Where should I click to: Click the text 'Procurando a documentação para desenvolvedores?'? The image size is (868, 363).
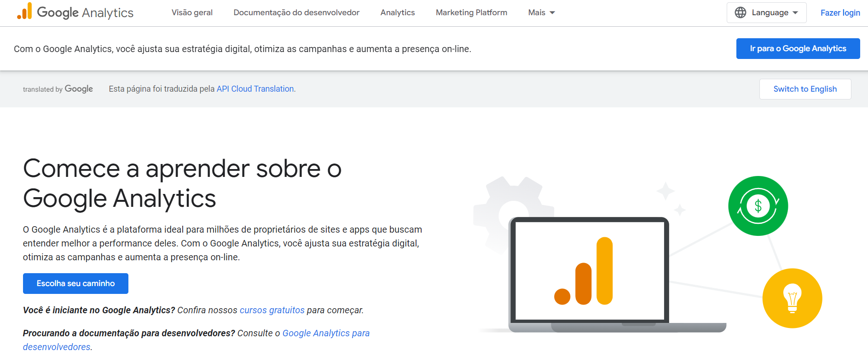tap(129, 333)
